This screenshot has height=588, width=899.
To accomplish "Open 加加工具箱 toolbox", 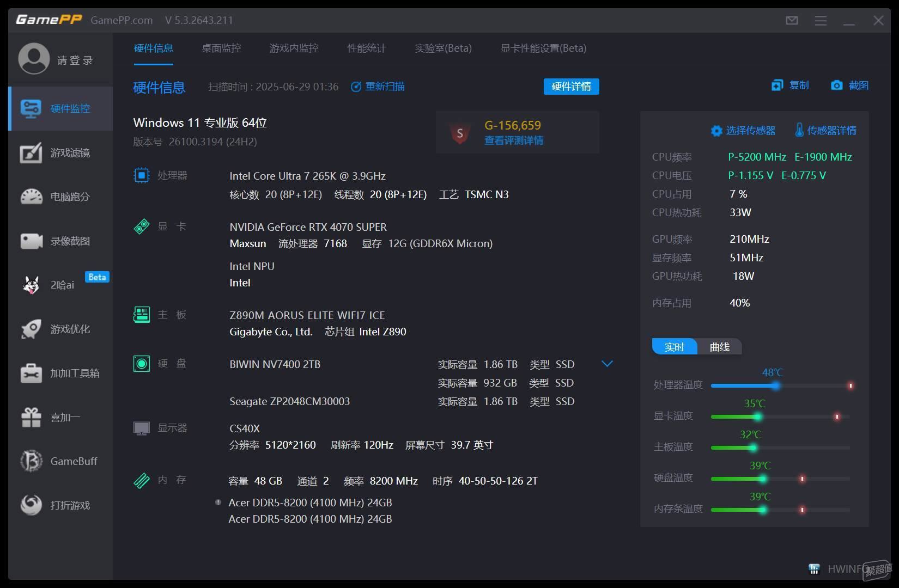I will (60, 373).
